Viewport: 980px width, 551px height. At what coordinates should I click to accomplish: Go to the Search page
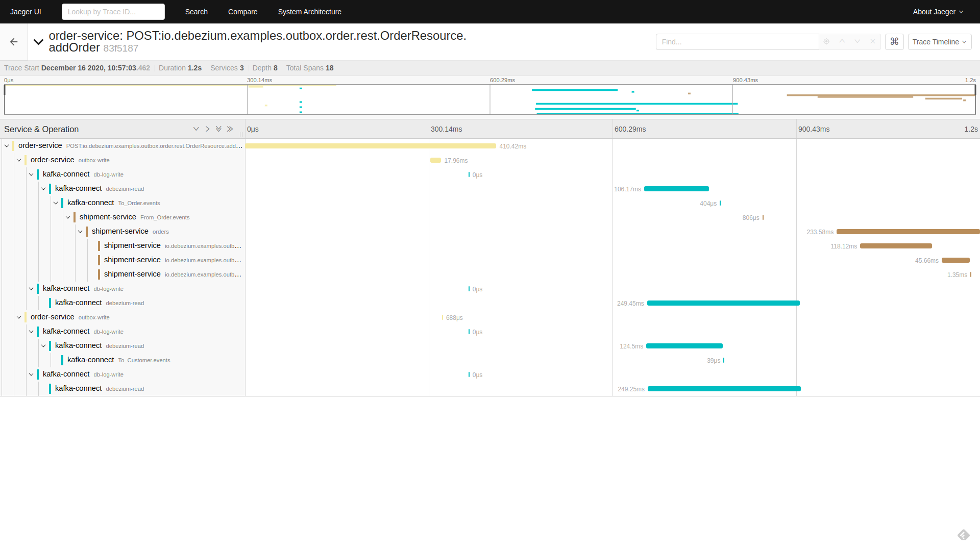tap(196, 12)
